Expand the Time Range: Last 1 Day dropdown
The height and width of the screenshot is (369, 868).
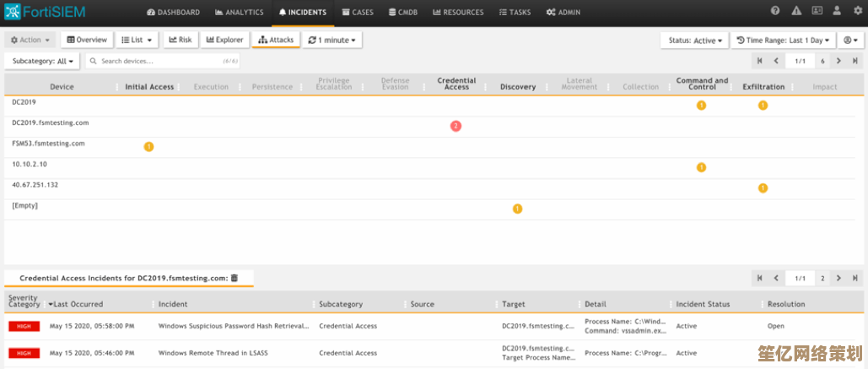pos(784,40)
